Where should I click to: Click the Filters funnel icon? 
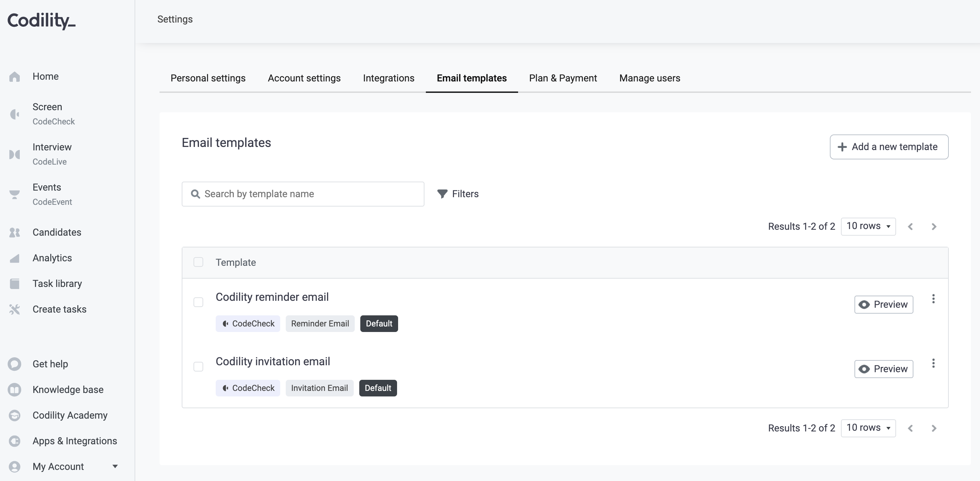[442, 194]
